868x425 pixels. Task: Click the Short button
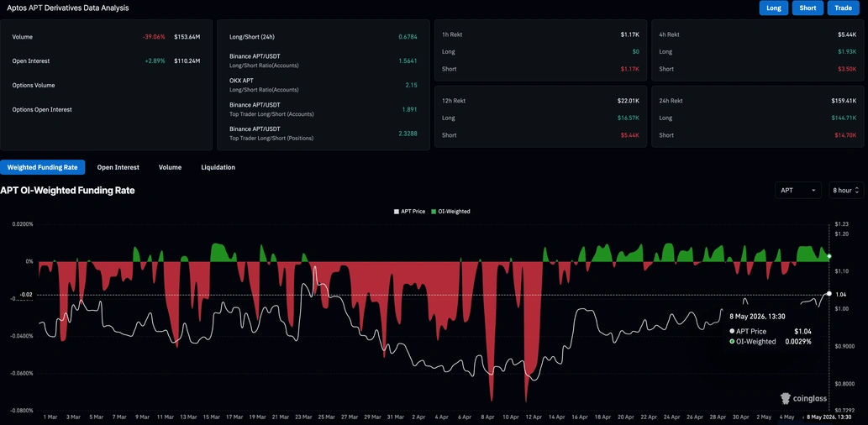point(808,8)
